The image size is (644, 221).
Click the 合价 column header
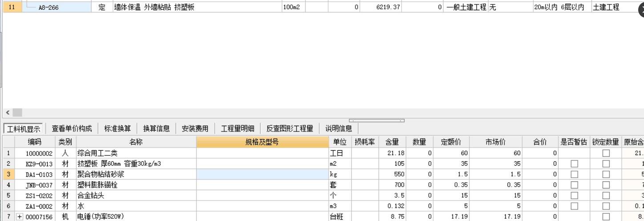click(540, 142)
